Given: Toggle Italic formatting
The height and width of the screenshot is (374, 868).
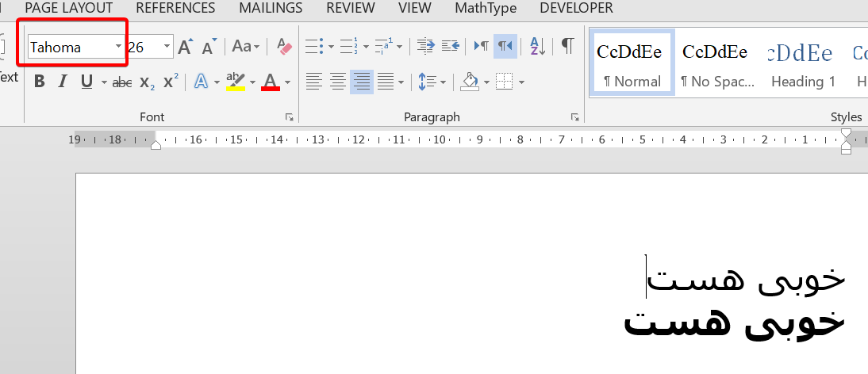Looking at the screenshot, I should point(62,82).
